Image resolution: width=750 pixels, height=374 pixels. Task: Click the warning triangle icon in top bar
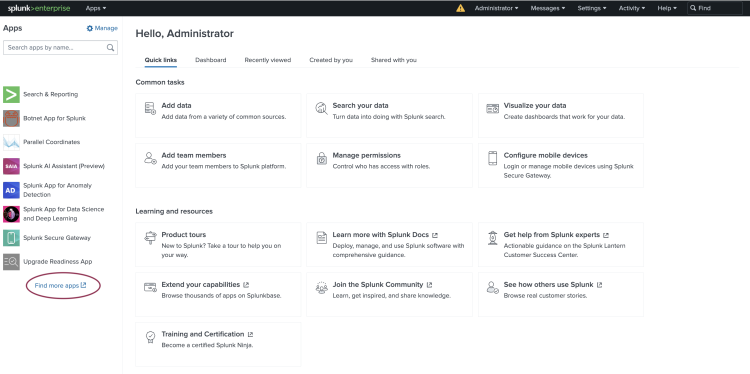click(x=460, y=8)
